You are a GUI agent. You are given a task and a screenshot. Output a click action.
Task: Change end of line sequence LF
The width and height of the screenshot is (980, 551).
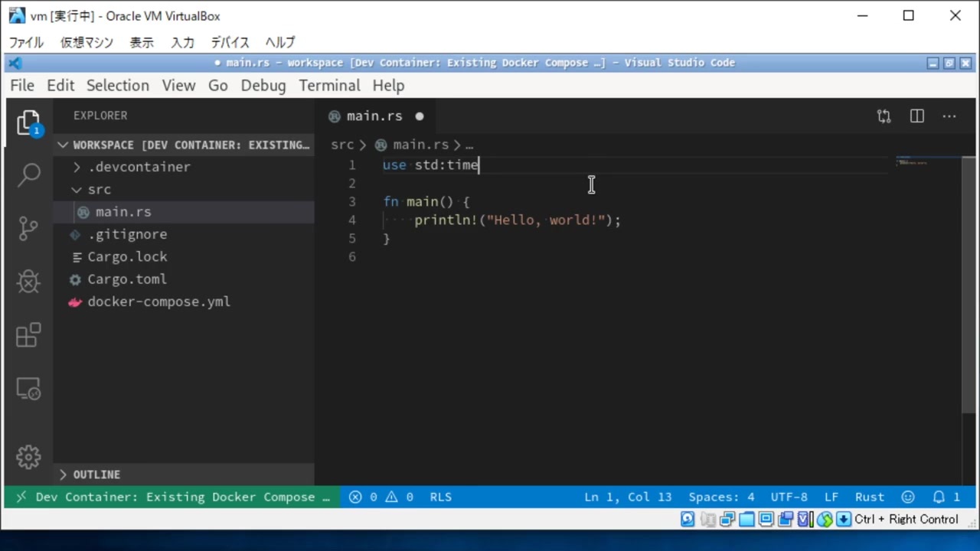point(831,497)
